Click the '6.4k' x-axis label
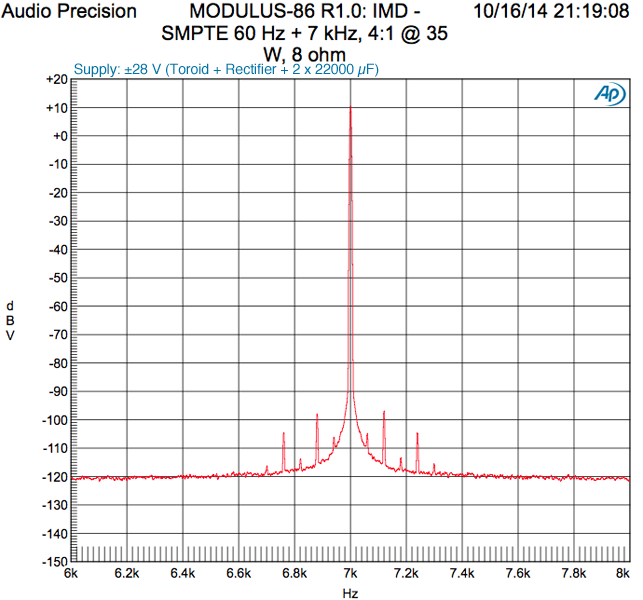This screenshot has height=600, width=643. (183, 573)
